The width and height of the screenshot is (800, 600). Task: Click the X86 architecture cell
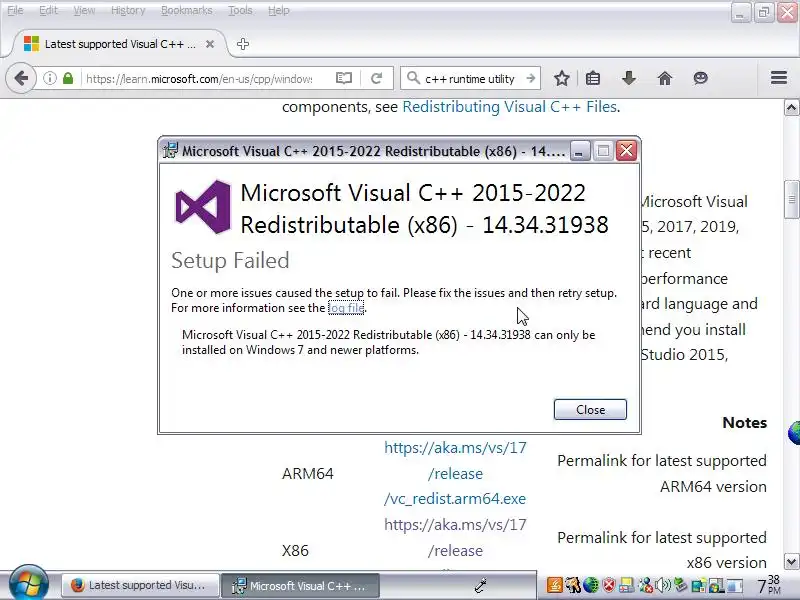(x=295, y=551)
